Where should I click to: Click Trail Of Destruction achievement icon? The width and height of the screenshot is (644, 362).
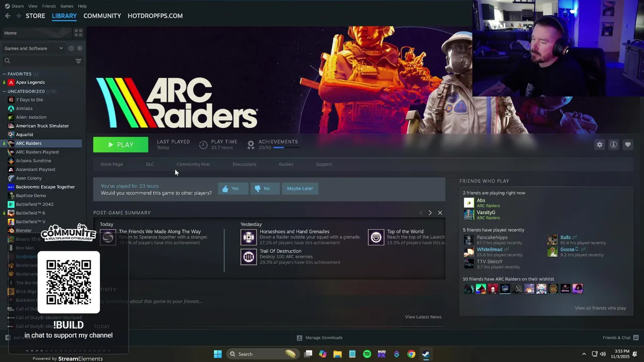pos(249,257)
